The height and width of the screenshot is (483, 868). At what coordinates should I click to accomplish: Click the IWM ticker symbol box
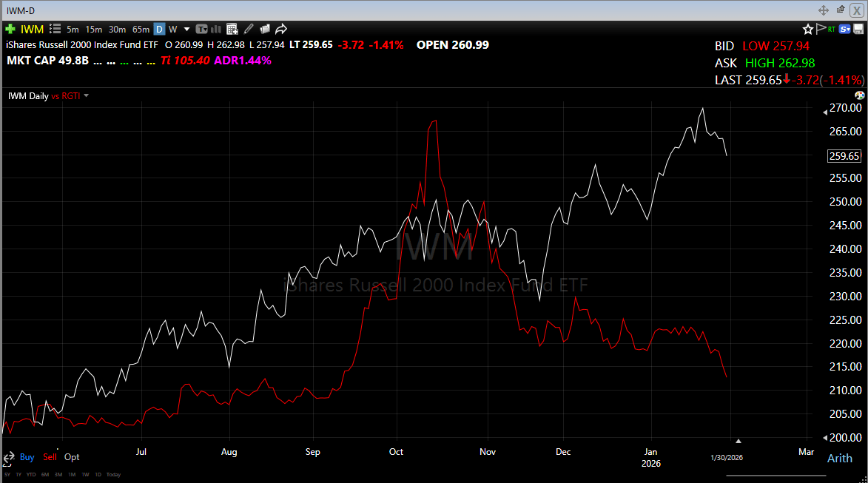(x=32, y=30)
